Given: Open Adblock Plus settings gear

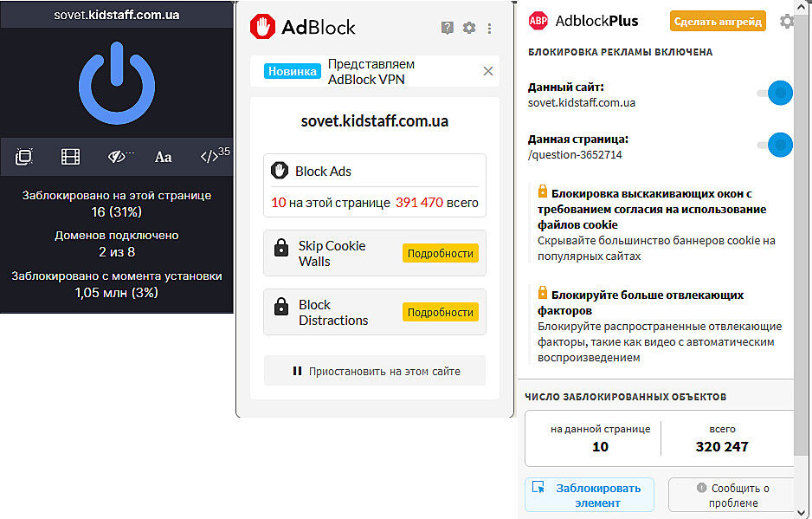Looking at the screenshot, I should (786, 21).
